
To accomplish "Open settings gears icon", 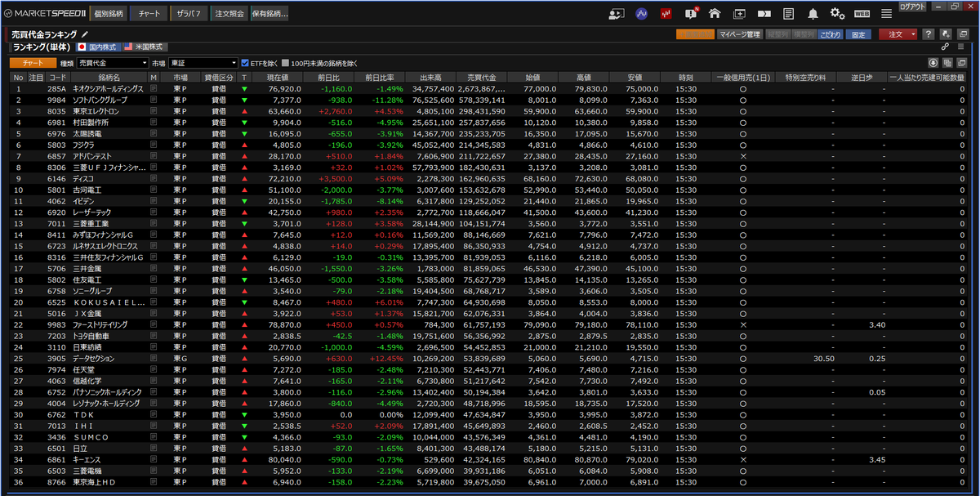I will [x=837, y=13].
